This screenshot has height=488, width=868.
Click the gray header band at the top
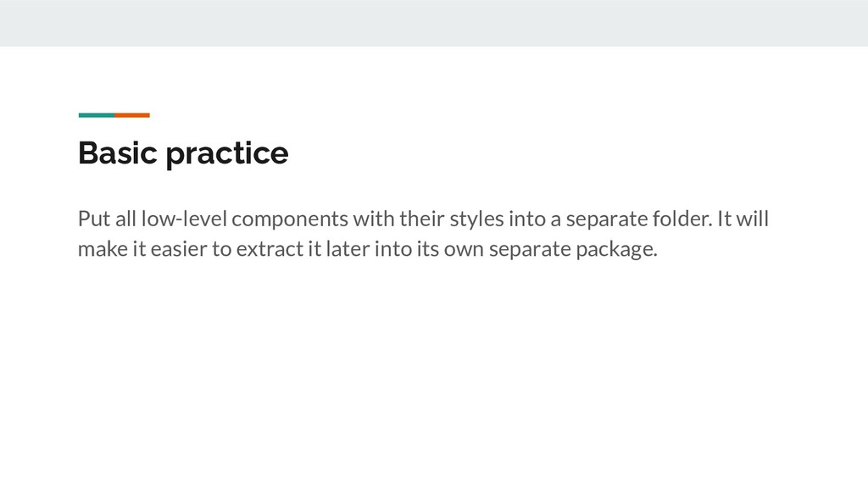[434, 23]
